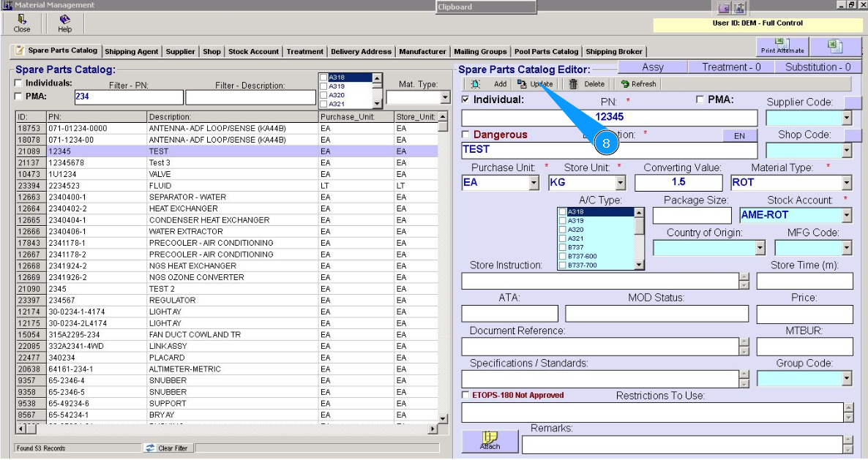Open the Purchase Unit dropdown
868x460 pixels.
click(x=534, y=183)
